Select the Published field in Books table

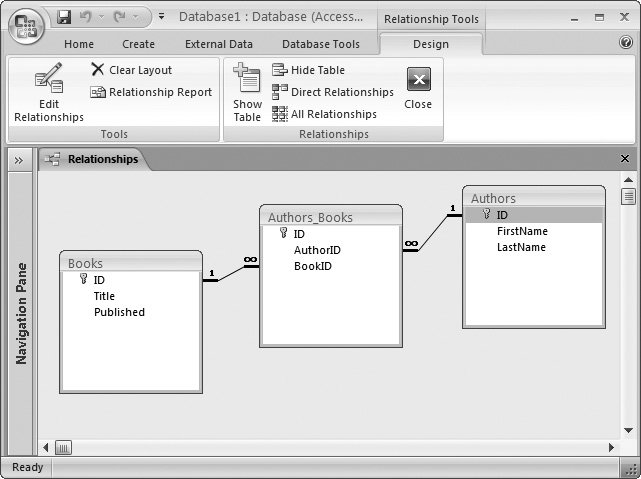[x=119, y=312]
